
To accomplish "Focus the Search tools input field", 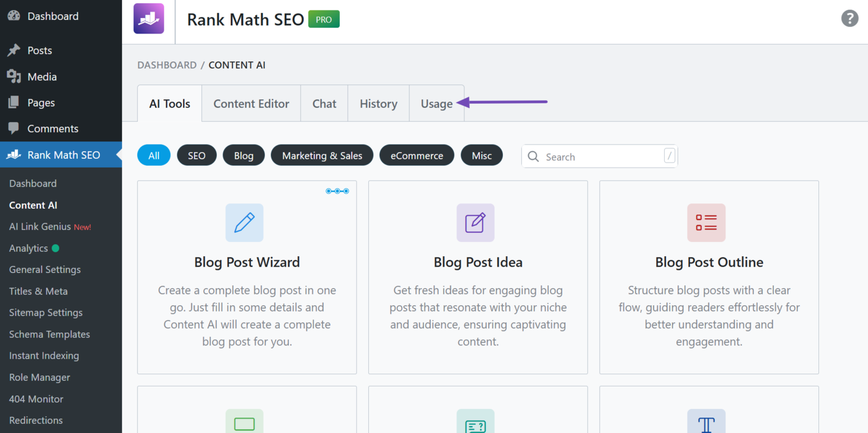I will (600, 156).
